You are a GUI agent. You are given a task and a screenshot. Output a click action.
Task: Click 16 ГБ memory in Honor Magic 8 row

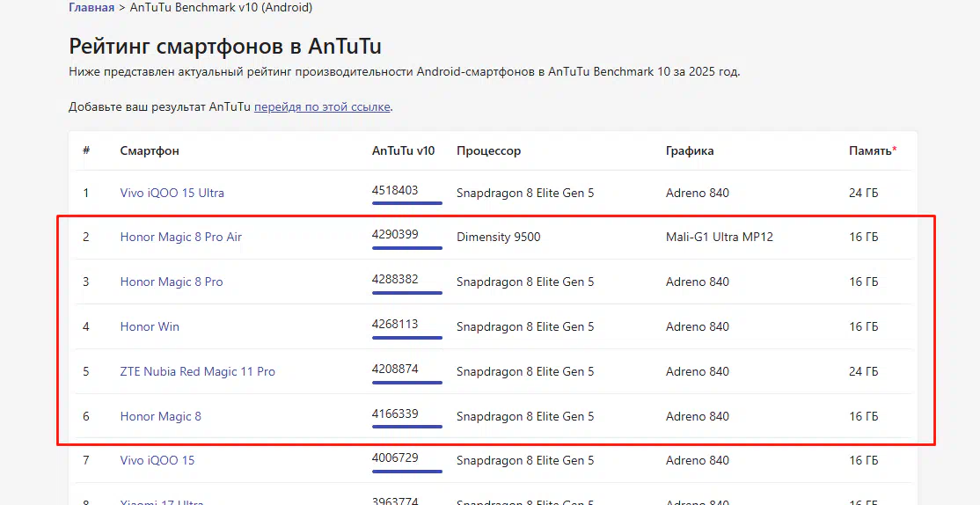[x=863, y=416]
